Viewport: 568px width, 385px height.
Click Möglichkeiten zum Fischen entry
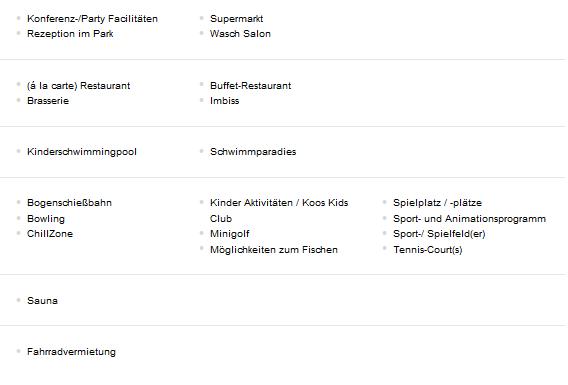click(x=274, y=250)
